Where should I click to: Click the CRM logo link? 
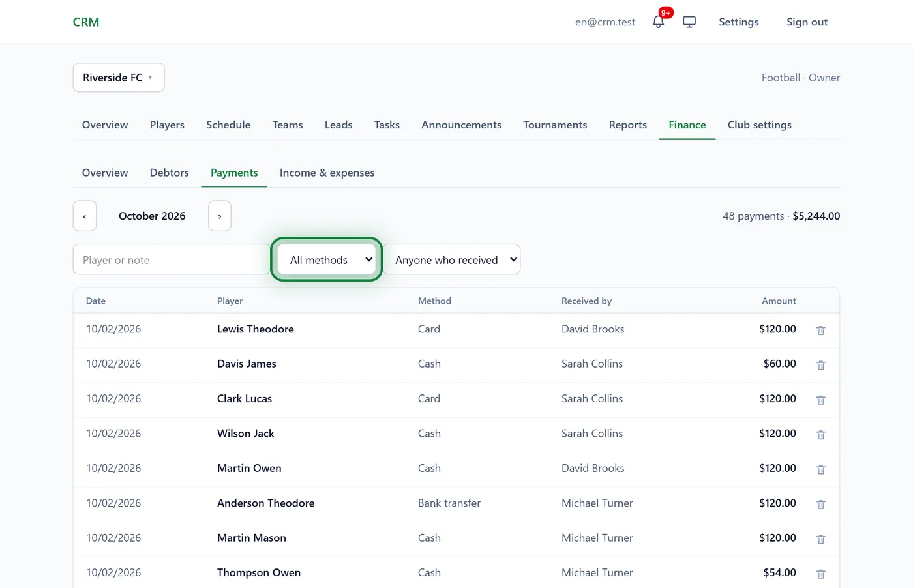point(86,22)
